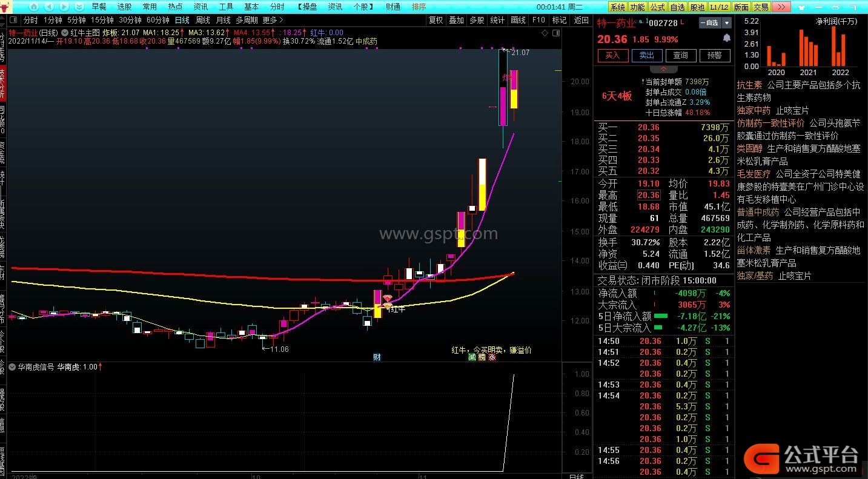868x479 pixels.
Task: Toggle the side panel icon above chart
Action: click(555, 33)
